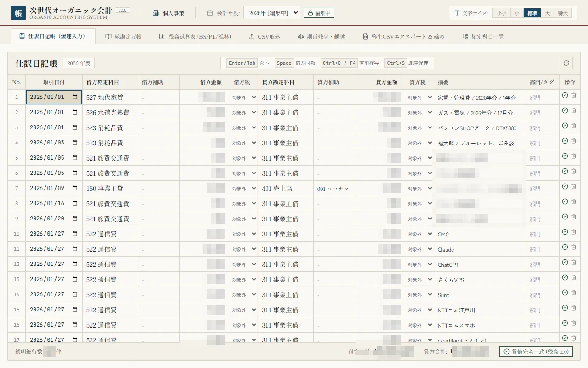Screen dimensions: 588x368
Task: Click the 401 売上高 credit account cell
Action: pyautogui.click(x=286, y=189)
